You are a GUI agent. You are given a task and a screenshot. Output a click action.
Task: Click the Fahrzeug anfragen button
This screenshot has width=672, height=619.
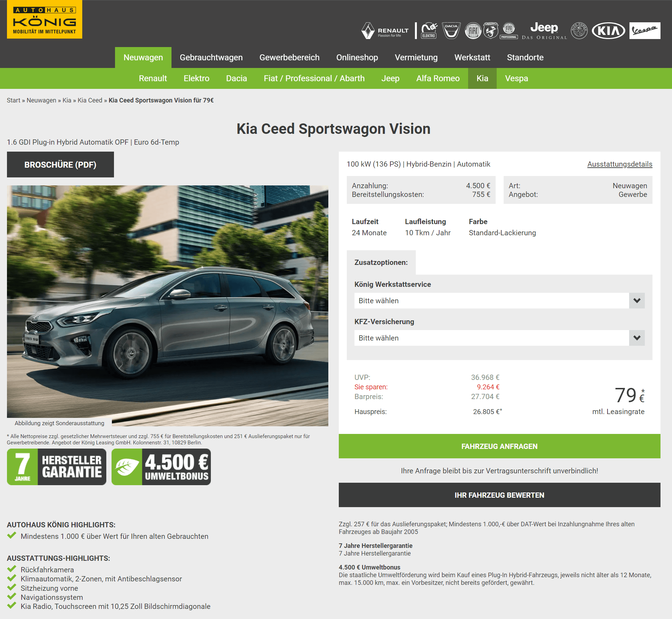499,446
